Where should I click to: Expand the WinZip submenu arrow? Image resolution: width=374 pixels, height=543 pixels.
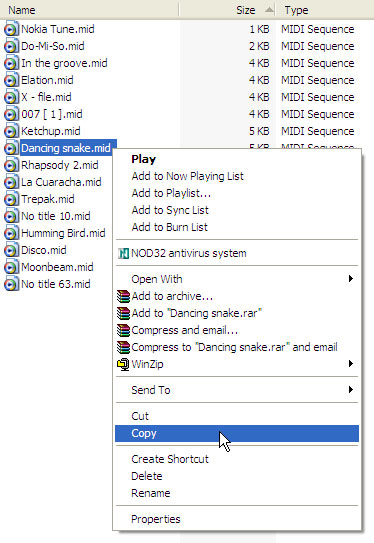pyautogui.click(x=351, y=364)
